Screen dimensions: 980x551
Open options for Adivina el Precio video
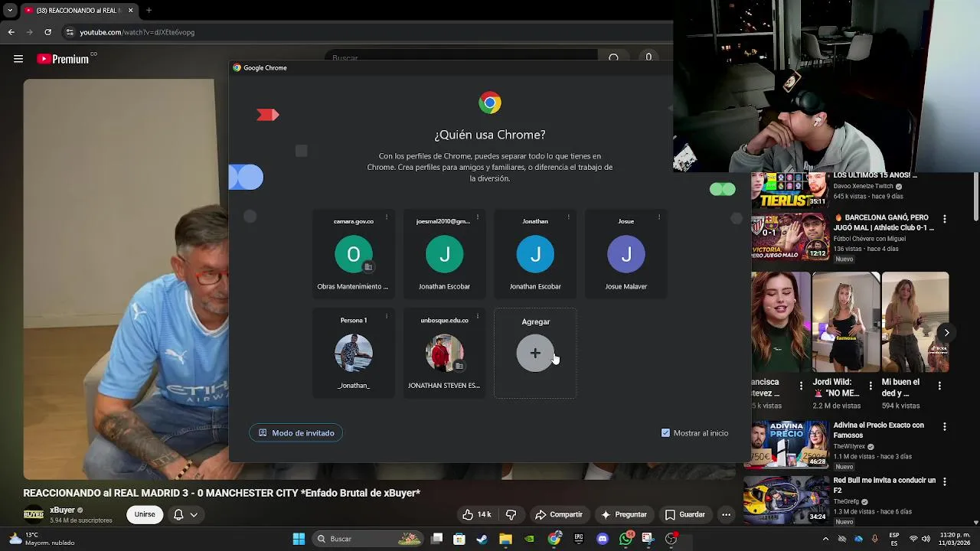point(944,426)
